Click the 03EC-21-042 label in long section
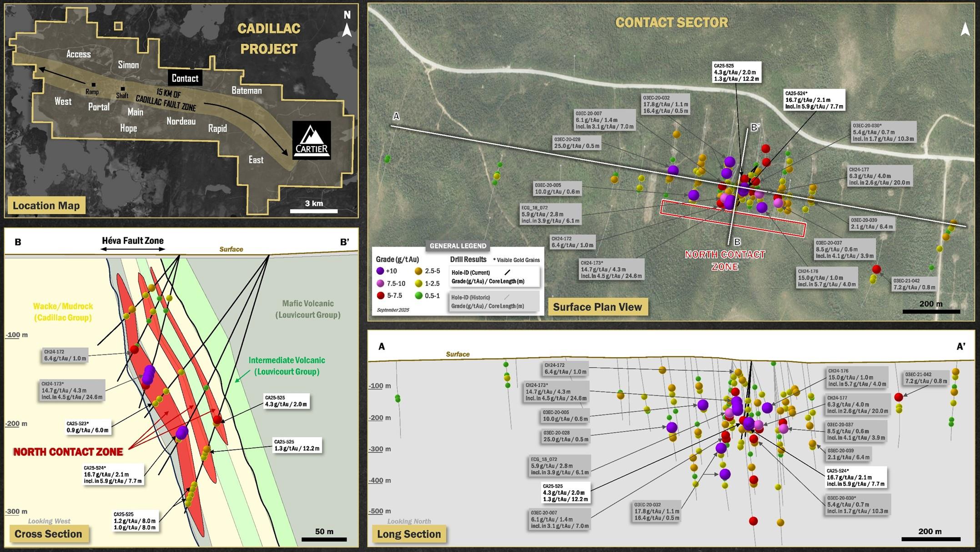 tap(926, 378)
